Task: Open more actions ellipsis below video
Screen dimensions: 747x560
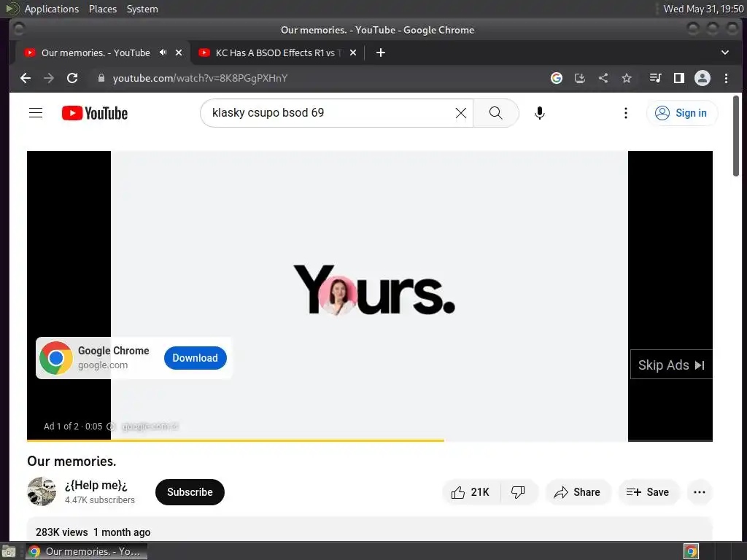Action: [700, 492]
